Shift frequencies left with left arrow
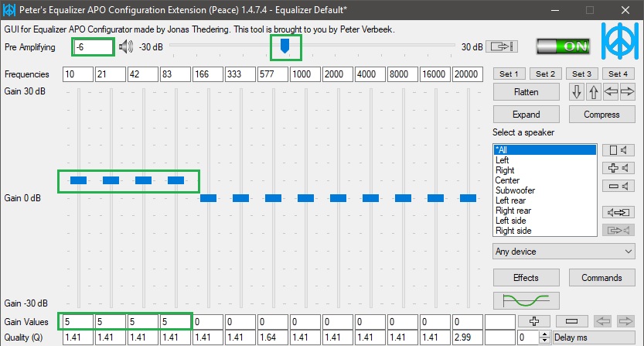Image resolution: width=644 pixels, height=346 pixels. pyautogui.click(x=610, y=92)
